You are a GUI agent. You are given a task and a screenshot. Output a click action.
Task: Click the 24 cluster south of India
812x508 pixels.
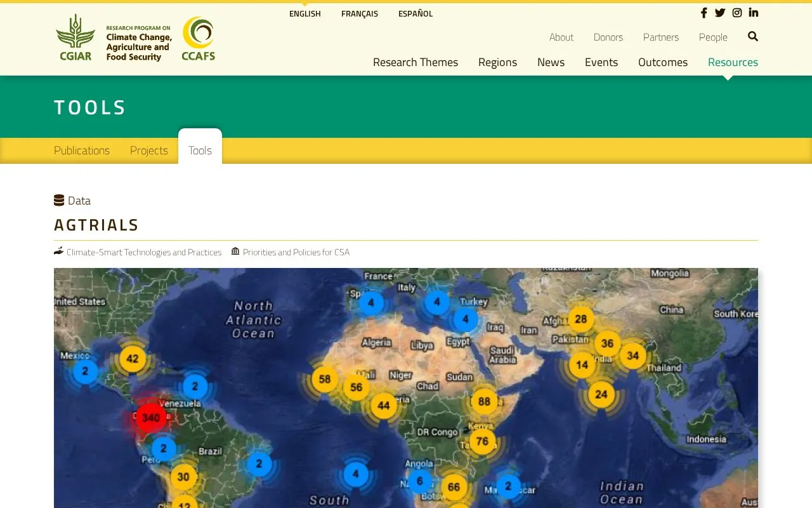coord(601,394)
